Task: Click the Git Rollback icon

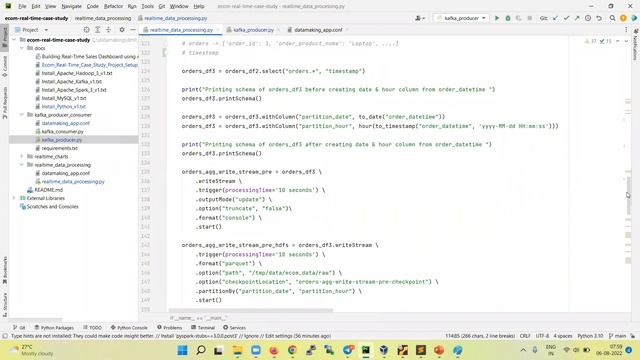Action: [599, 18]
